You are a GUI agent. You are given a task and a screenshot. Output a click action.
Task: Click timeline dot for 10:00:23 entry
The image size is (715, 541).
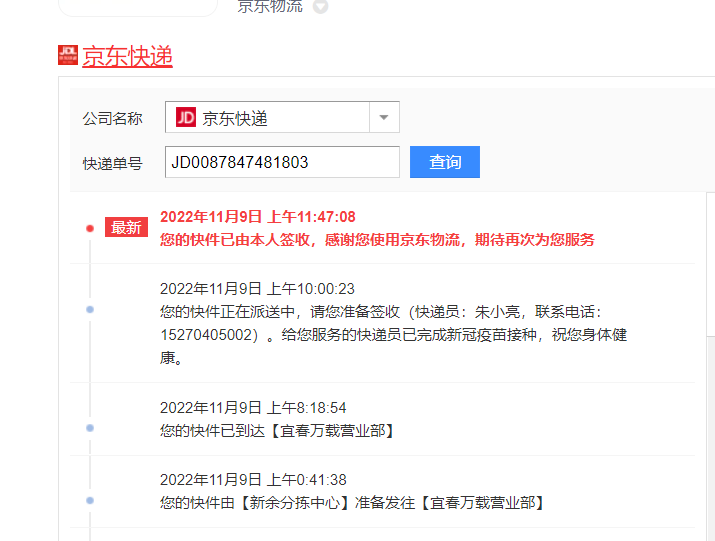coord(90,310)
